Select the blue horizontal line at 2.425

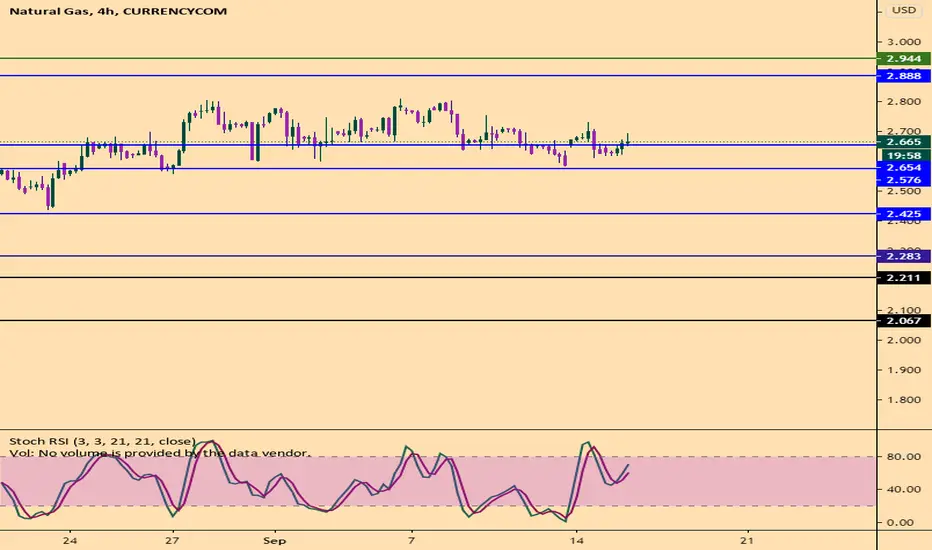438,213
